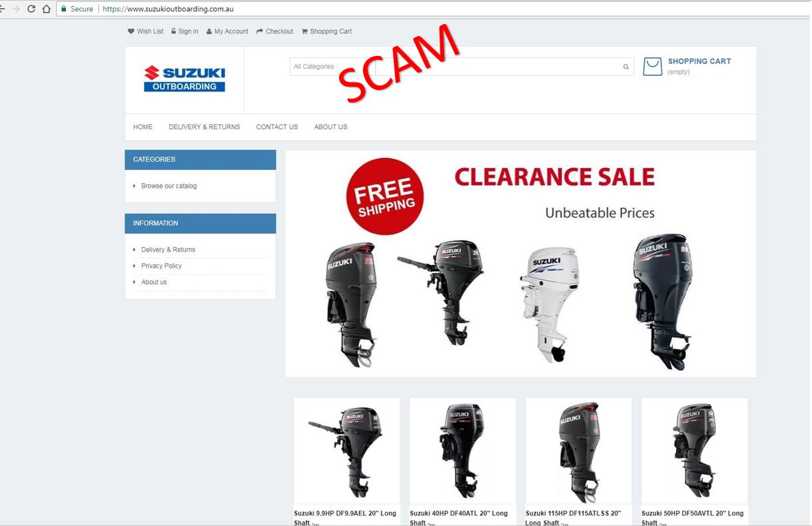Go to My Account
Image resolution: width=812 pixels, height=526 pixels.
click(x=227, y=31)
